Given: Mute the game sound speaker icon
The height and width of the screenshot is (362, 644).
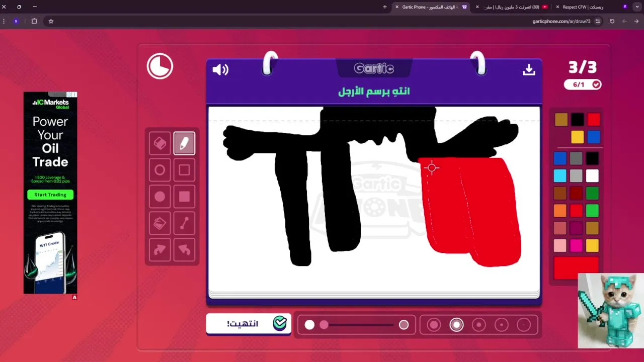Looking at the screenshot, I should point(220,70).
